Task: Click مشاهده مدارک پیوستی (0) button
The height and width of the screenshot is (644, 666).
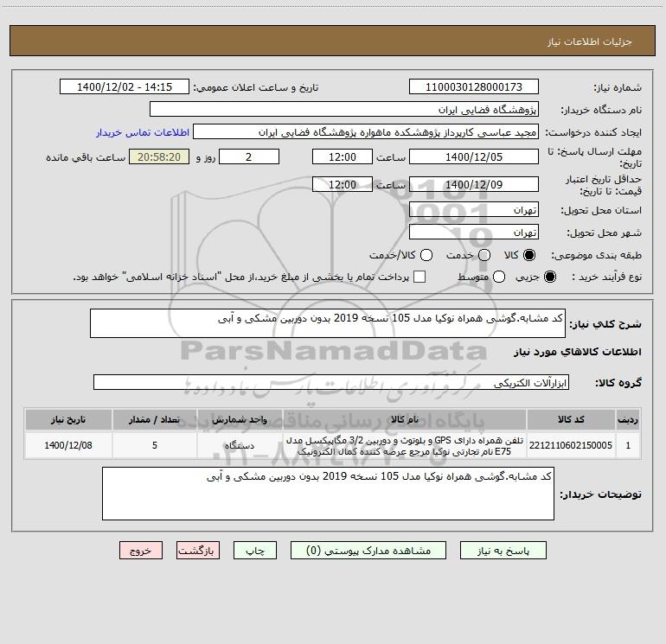Action: 368,551
